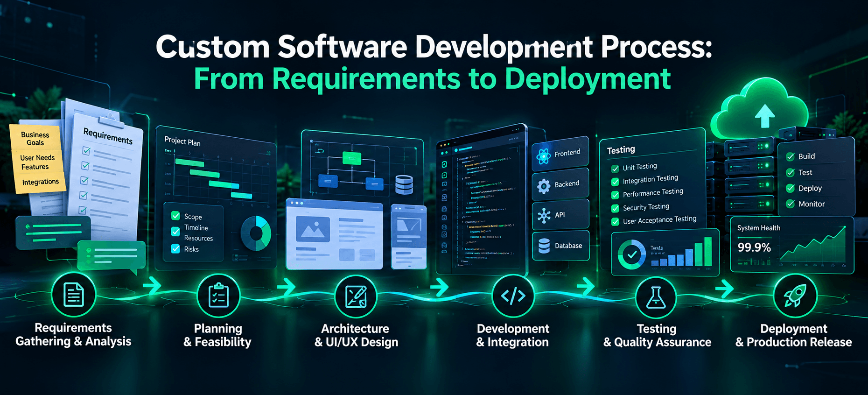
Task: Click the Integrations sticky note
Action: pos(40,183)
